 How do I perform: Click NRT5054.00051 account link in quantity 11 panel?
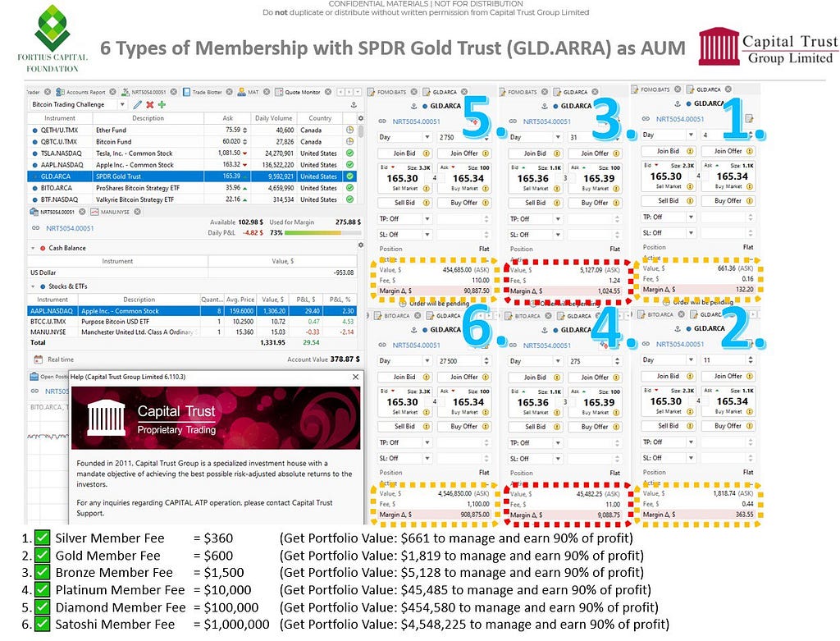click(680, 344)
